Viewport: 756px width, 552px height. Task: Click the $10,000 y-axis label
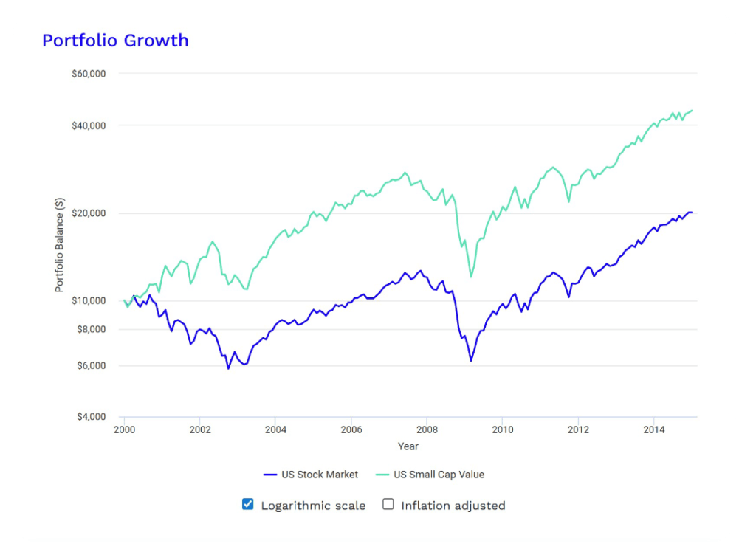91,301
